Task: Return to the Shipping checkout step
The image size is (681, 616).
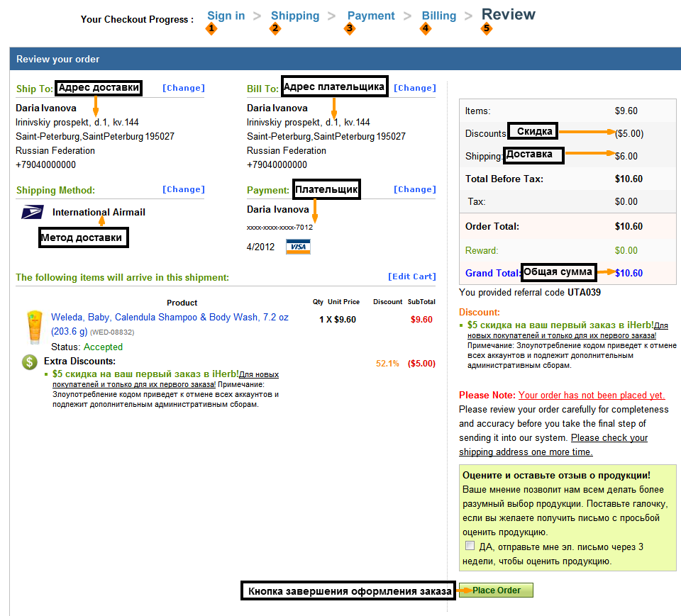Action: pyautogui.click(x=295, y=16)
